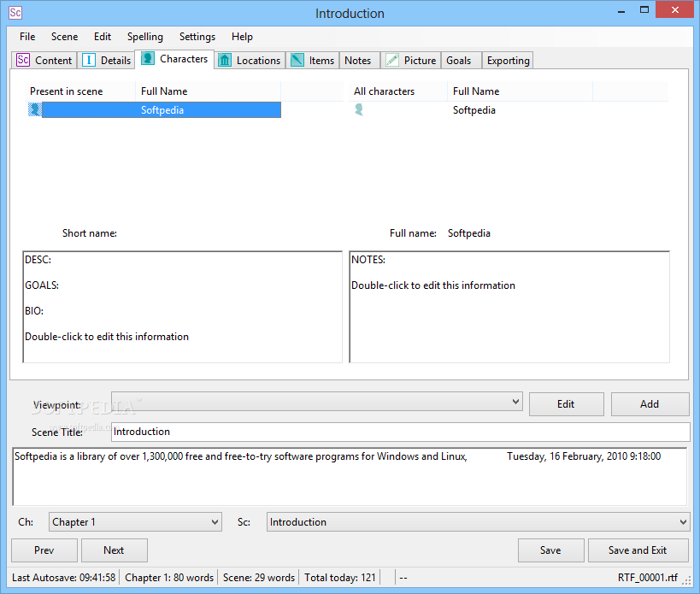Click Full Name header in Present in scene list

(208, 91)
